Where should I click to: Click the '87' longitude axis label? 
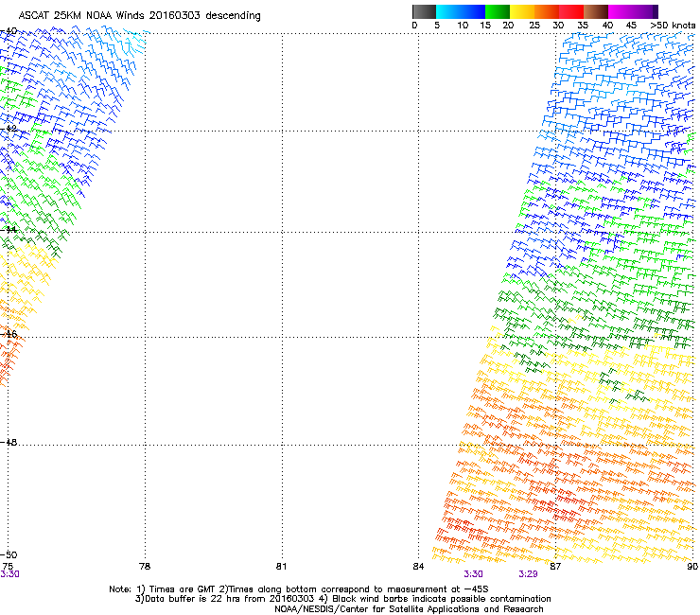click(x=555, y=567)
